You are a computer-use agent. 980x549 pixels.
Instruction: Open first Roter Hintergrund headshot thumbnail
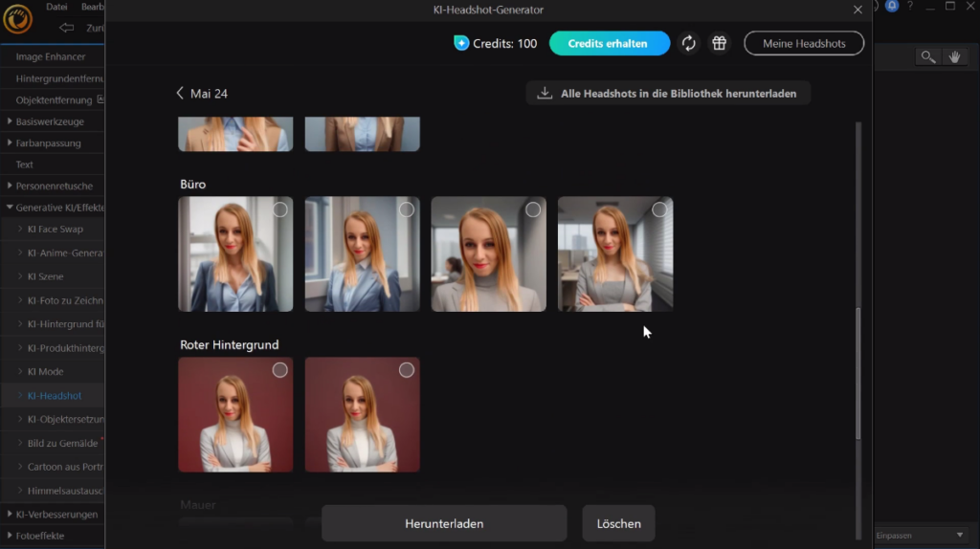(235, 415)
